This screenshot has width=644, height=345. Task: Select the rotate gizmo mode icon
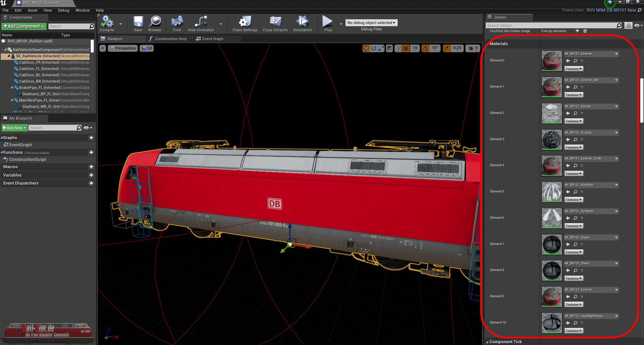point(373,48)
